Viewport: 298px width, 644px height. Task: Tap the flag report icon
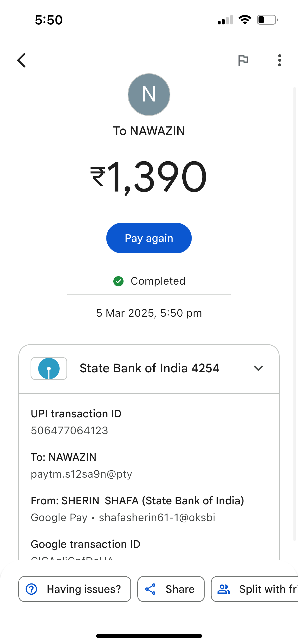point(243,61)
